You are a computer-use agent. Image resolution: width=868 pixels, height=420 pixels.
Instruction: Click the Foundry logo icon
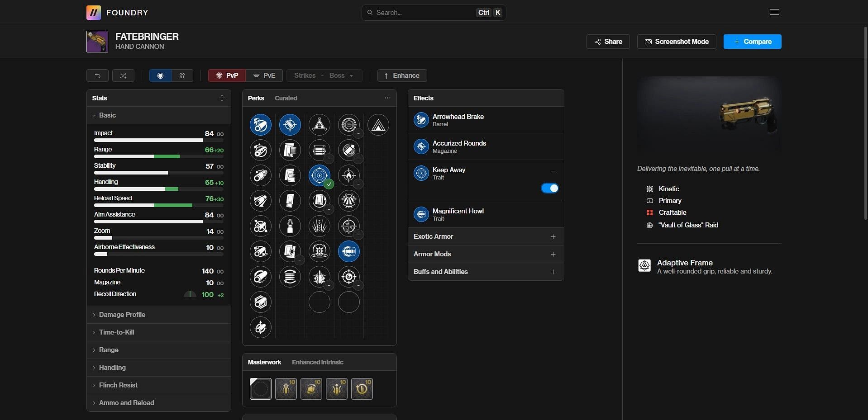coord(94,13)
